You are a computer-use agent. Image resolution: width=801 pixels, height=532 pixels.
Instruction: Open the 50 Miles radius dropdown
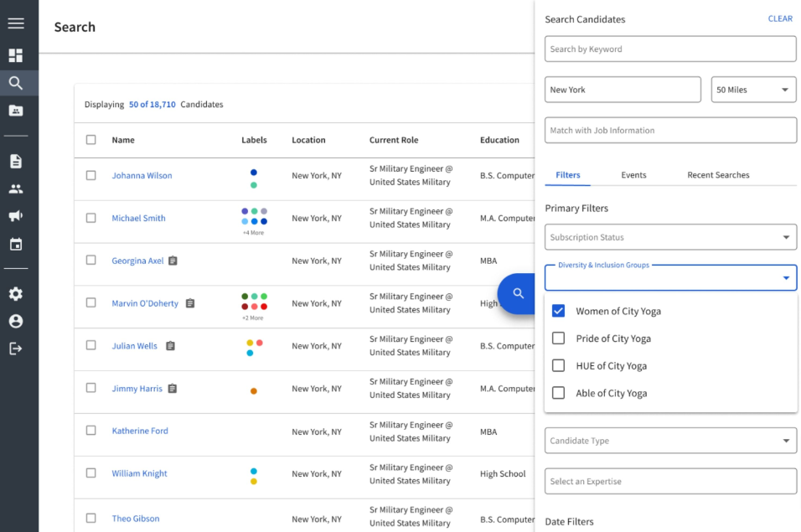pyautogui.click(x=753, y=90)
